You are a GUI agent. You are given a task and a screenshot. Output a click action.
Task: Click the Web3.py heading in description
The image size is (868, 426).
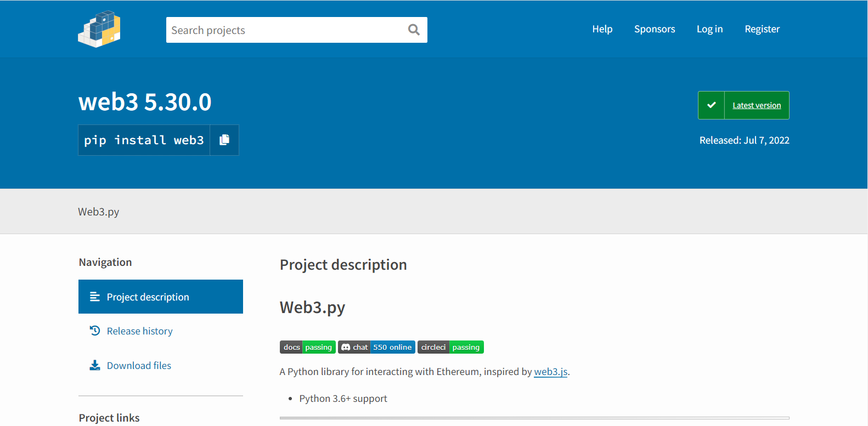tap(313, 308)
